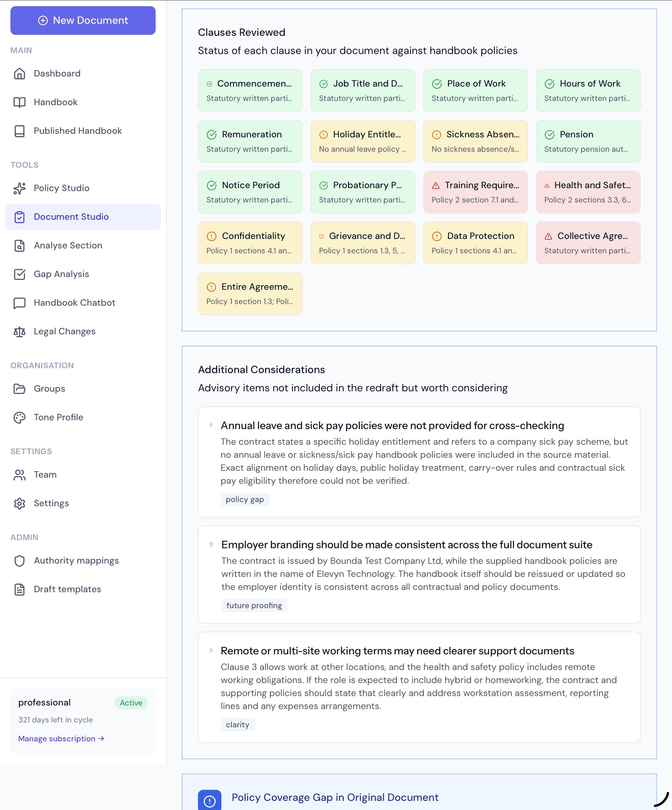The image size is (672, 810).
Task: Open the Dashboard menu item
Action: [x=83, y=74]
